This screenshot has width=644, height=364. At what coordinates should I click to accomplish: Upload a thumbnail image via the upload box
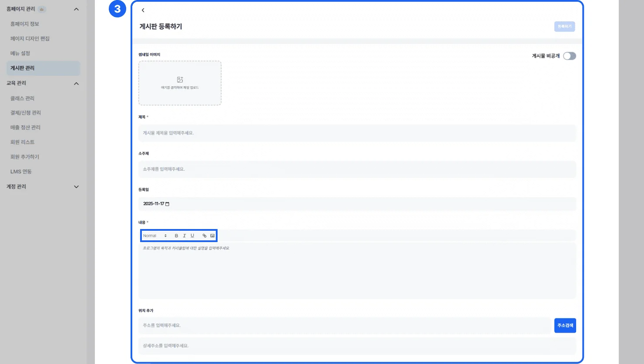[180, 83]
